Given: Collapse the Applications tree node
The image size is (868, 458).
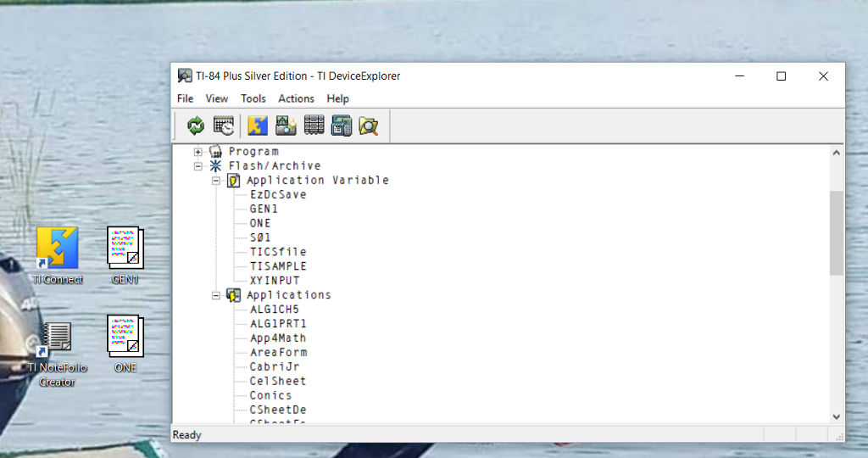Looking at the screenshot, I should (216, 295).
